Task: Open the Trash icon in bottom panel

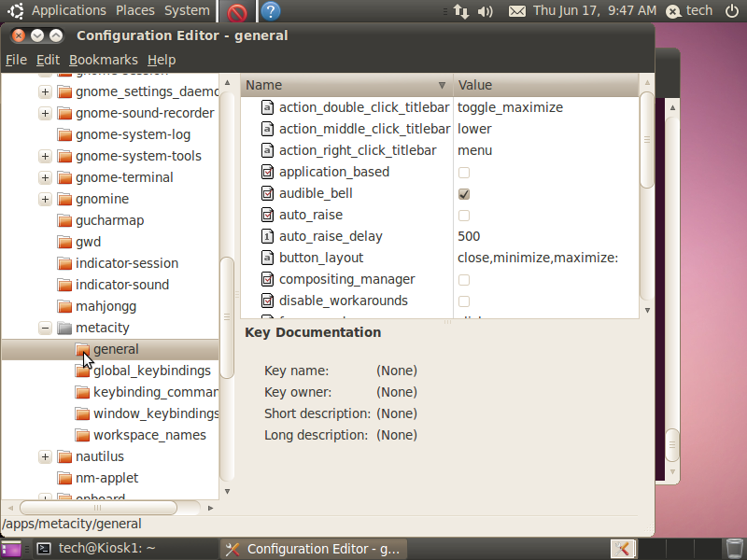Action: point(734,549)
